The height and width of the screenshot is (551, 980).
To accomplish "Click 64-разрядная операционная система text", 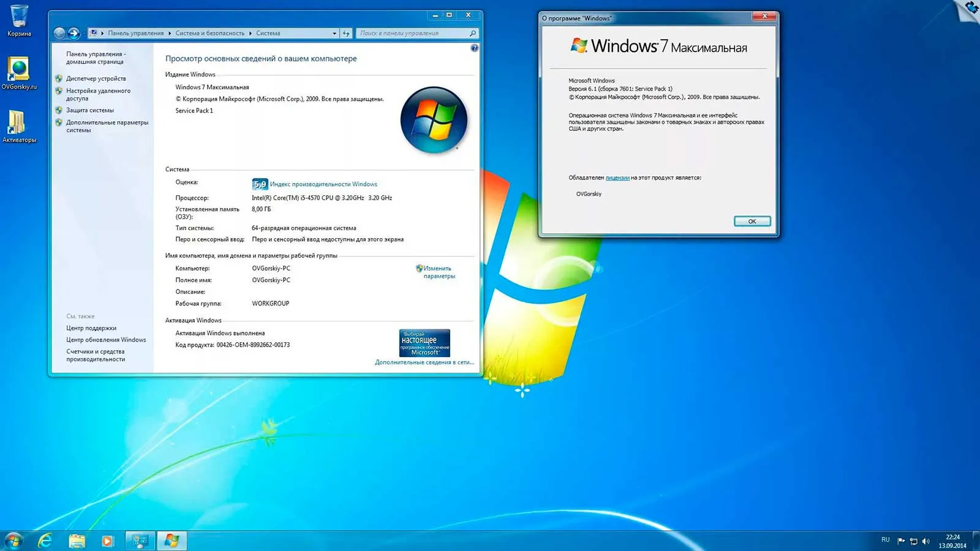I will point(304,228).
